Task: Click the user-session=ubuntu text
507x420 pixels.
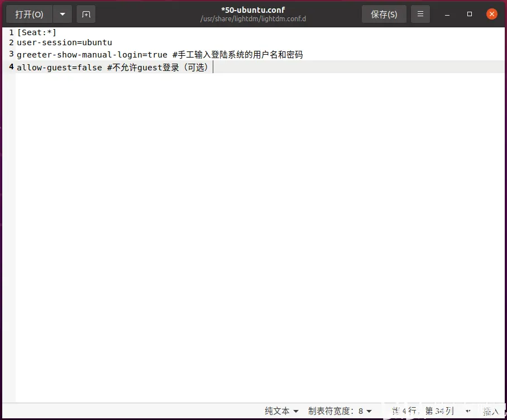Action: pos(64,42)
